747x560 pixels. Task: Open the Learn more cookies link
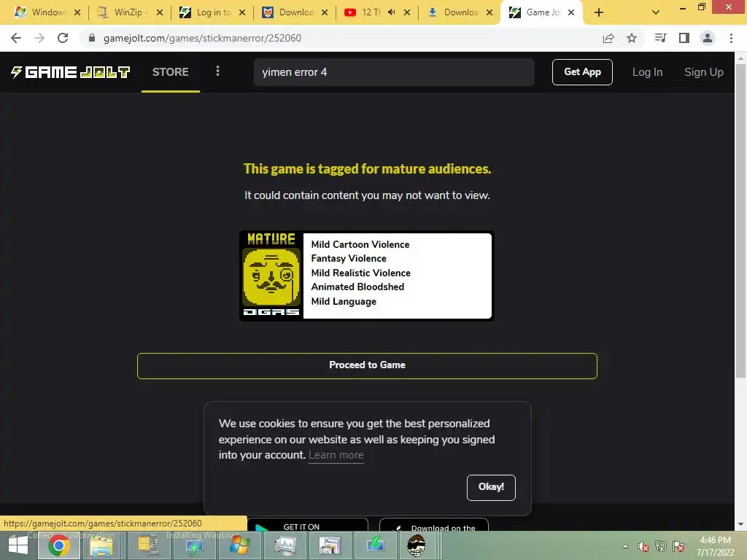click(336, 455)
